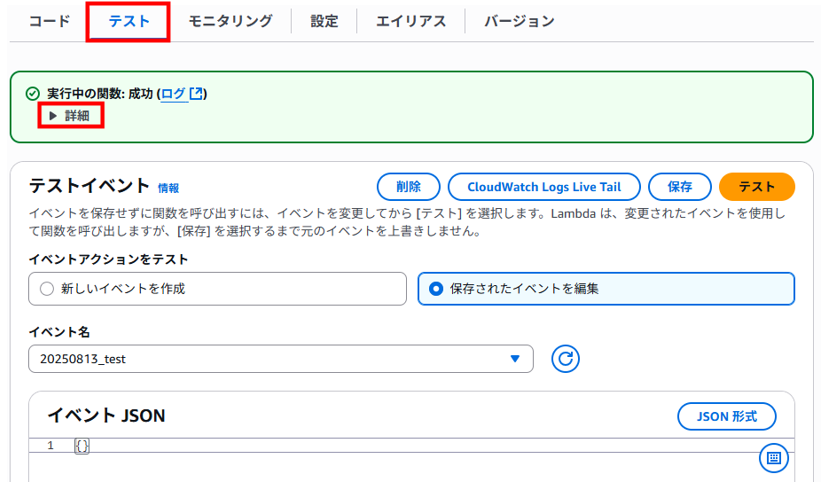Open CloudWatch Logs Live Tail
The width and height of the screenshot is (823, 486).
coord(544,187)
